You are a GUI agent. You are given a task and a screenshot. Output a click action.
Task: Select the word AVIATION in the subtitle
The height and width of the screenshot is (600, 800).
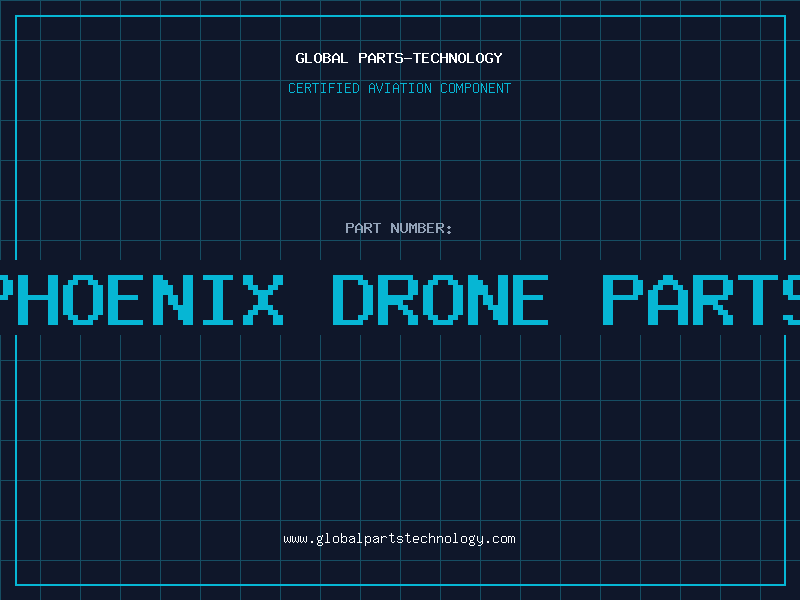pyautogui.click(x=400, y=88)
